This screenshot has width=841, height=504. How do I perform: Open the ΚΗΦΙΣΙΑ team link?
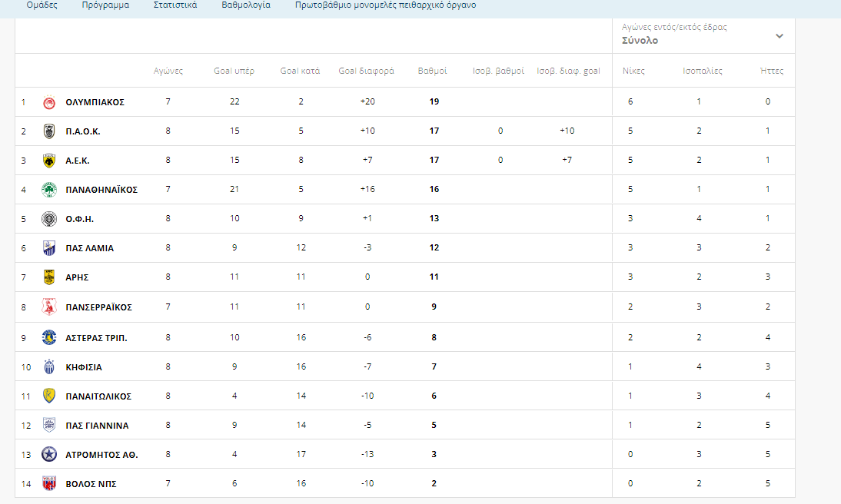84,366
